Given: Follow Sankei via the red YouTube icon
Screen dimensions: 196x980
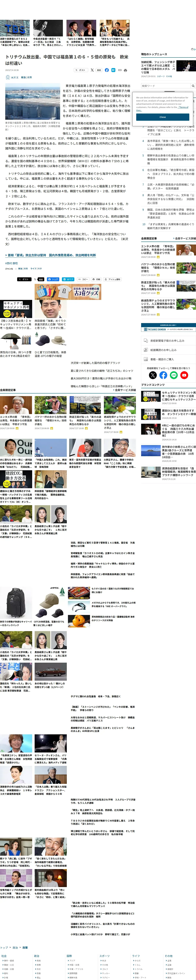Looking at the screenshot, I should (x=184, y=375).
